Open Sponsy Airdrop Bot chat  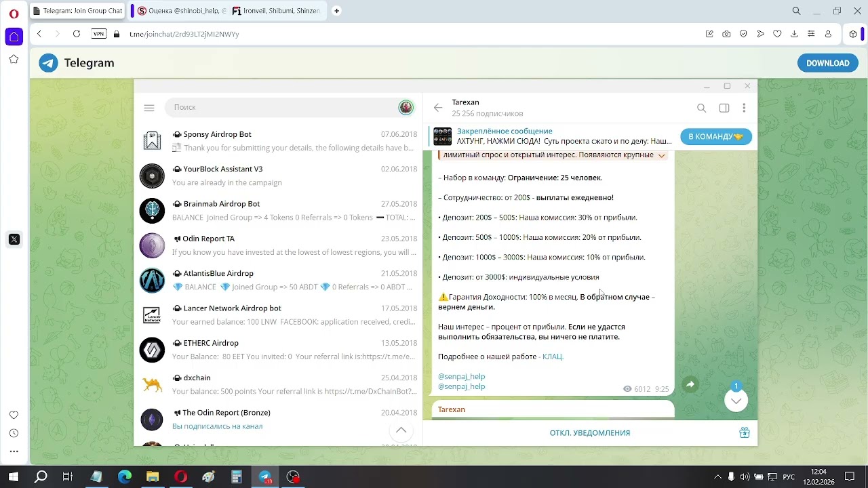coord(278,141)
